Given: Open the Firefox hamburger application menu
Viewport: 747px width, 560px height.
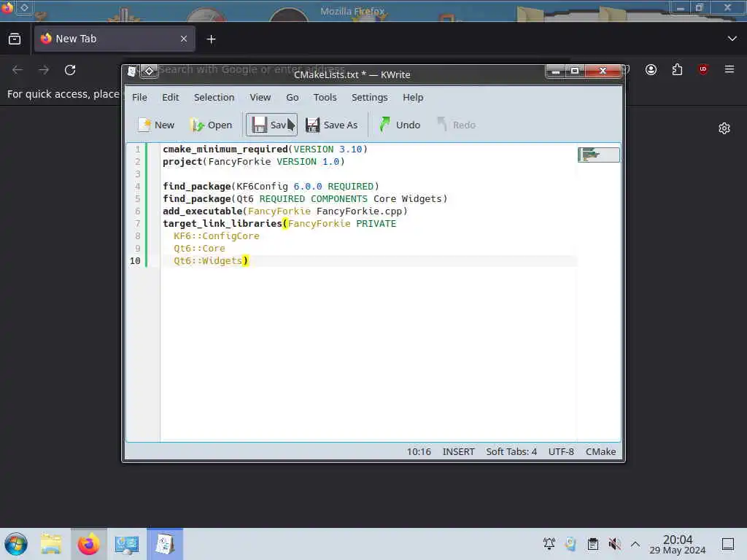Looking at the screenshot, I should pos(729,69).
